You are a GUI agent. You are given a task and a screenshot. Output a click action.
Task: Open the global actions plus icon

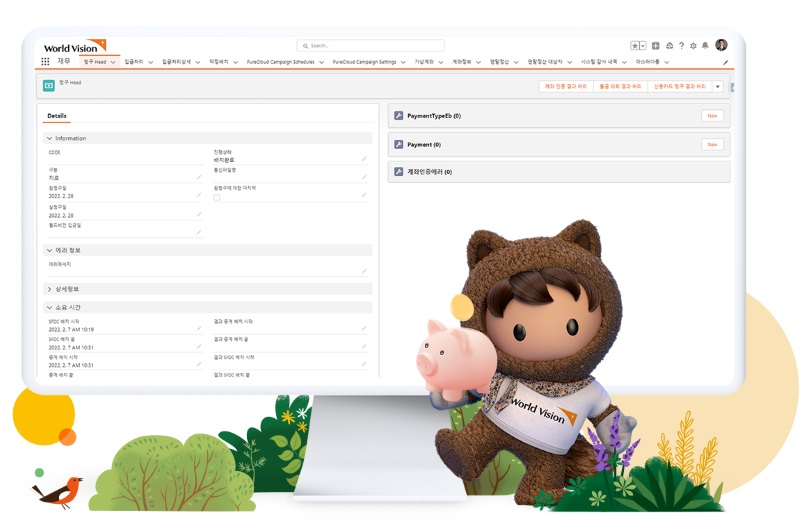pyautogui.click(x=656, y=46)
